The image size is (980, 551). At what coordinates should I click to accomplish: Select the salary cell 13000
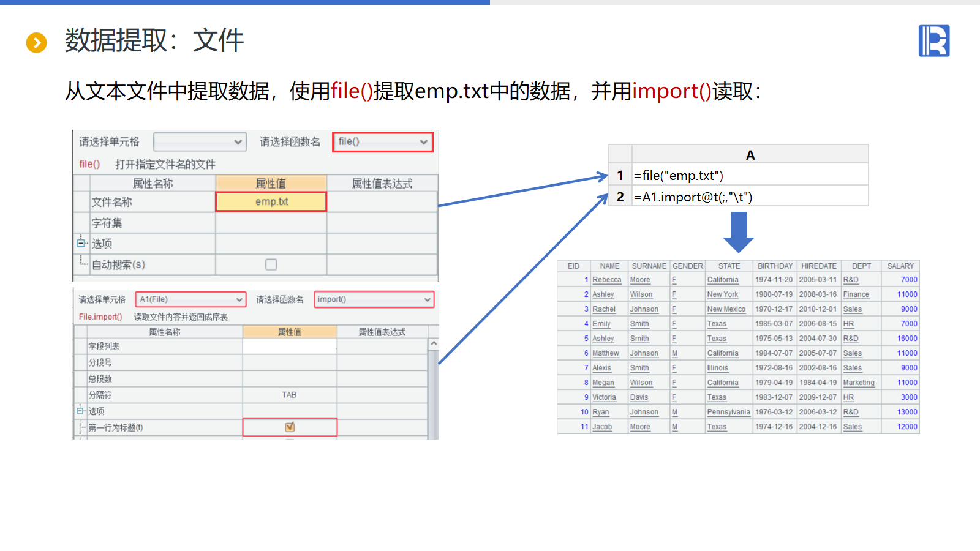[x=900, y=412]
